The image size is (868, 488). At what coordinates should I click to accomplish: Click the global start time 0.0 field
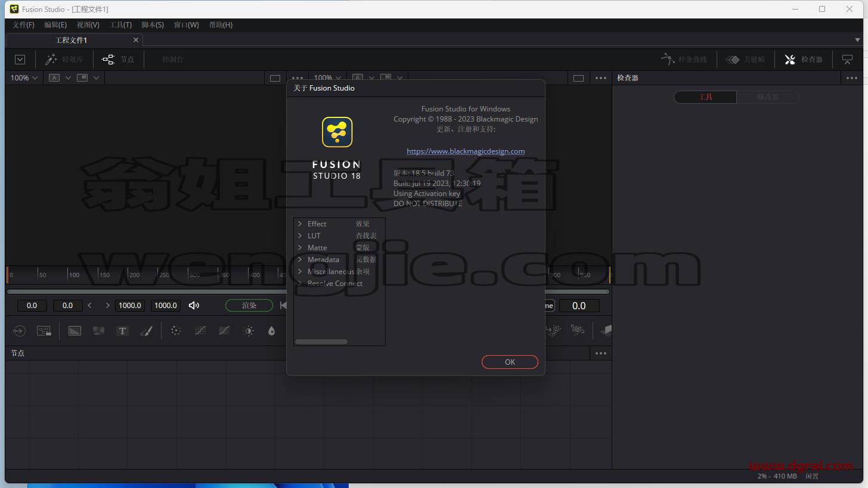click(x=32, y=306)
